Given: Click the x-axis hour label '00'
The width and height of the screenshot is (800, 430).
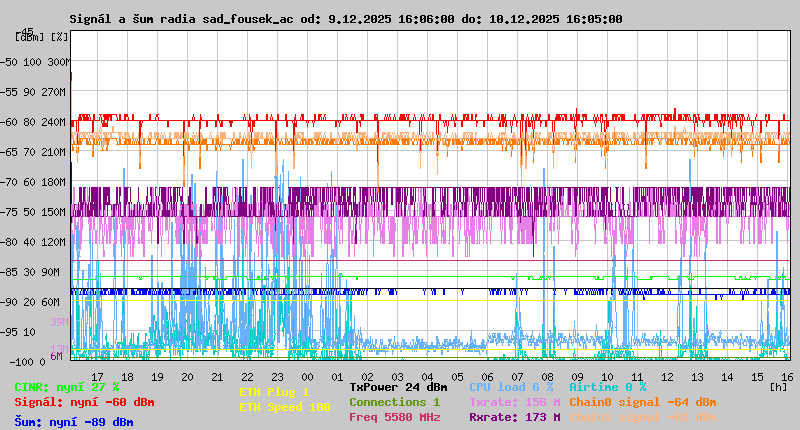Looking at the screenshot, I should 307,377.
